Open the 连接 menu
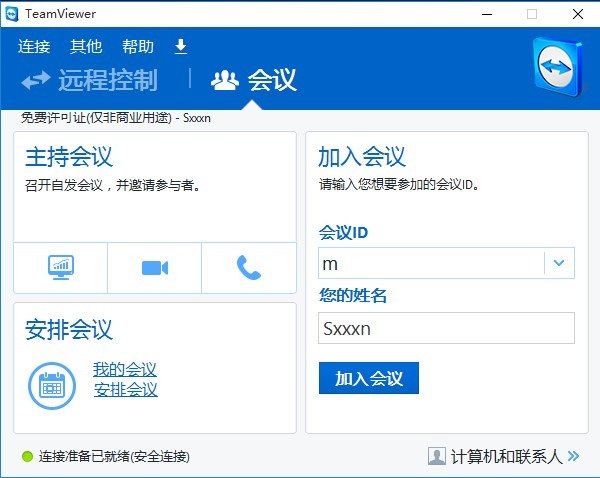 click(34, 47)
